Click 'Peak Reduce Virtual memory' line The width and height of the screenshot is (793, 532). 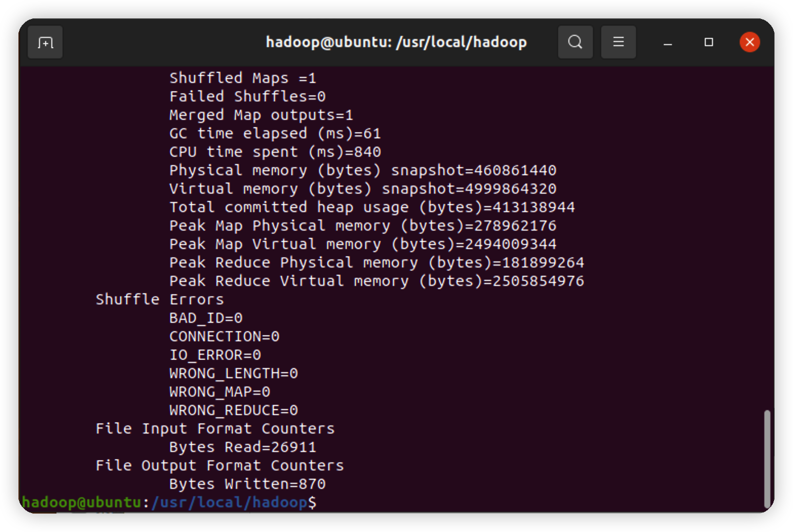pyautogui.click(x=376, y=281)
